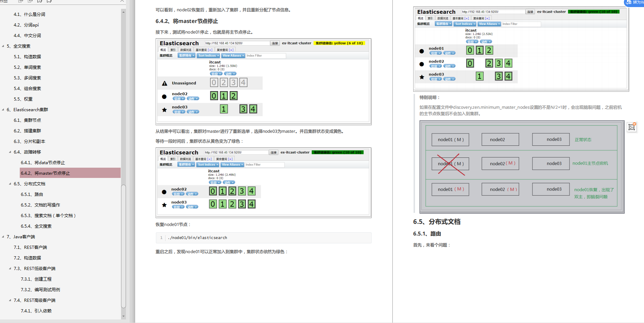Screen dimensions: 644x323
Task: Collapse the 7.3、REST低级客户端 outline node
Action: [x=10, y=268]
